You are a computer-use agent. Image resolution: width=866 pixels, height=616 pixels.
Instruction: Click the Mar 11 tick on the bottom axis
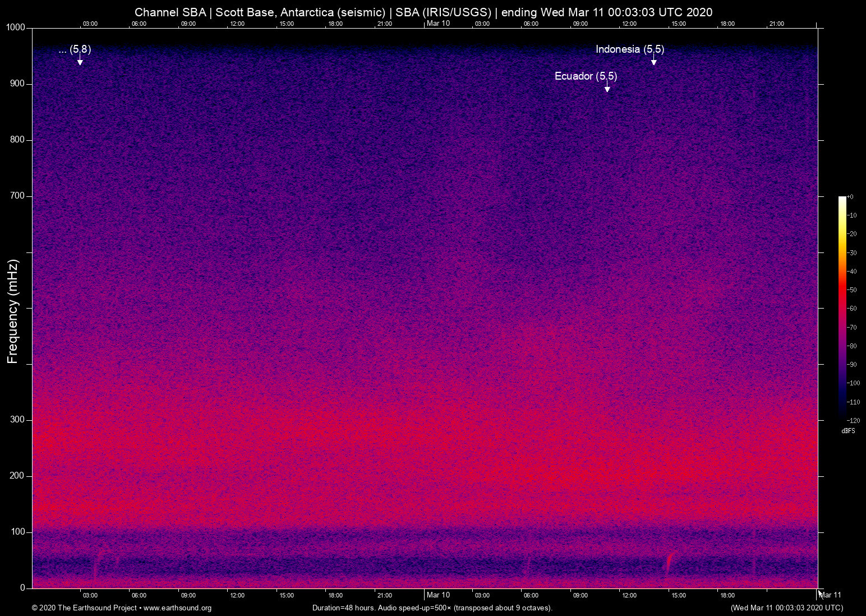[830, 595]
